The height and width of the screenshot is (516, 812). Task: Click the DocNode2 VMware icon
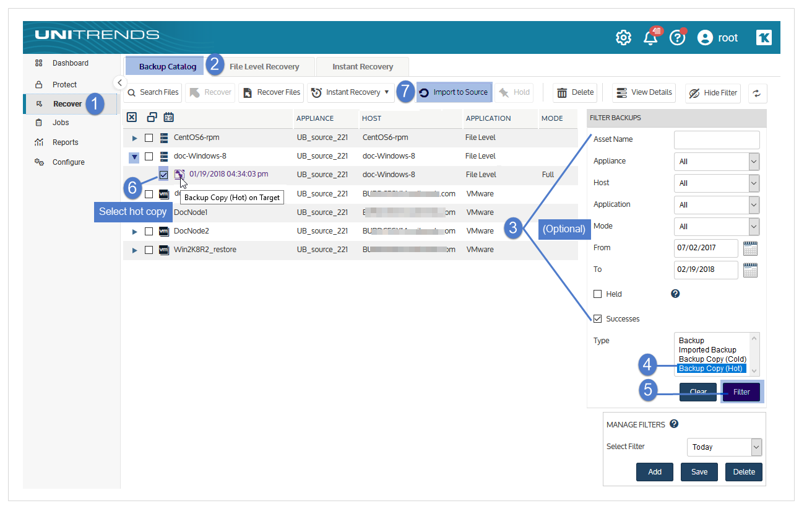coord(164,231)
